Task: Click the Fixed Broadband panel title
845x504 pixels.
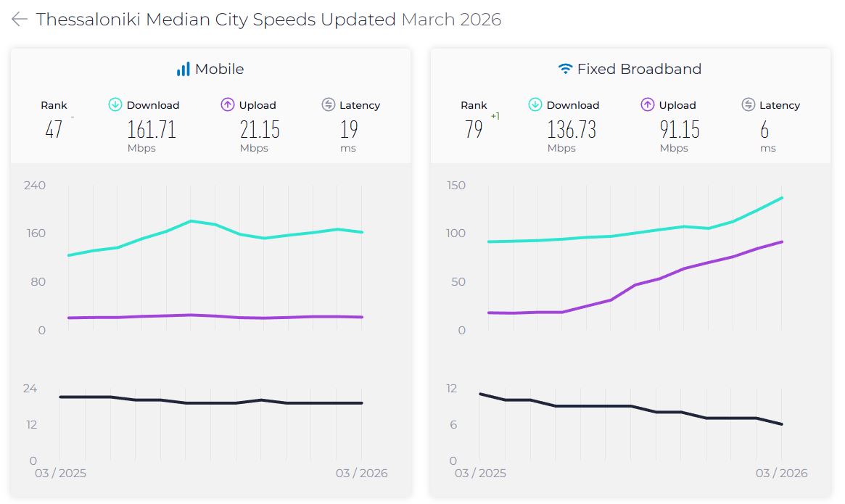Action: pyautogui.click(x=639, y=70)
